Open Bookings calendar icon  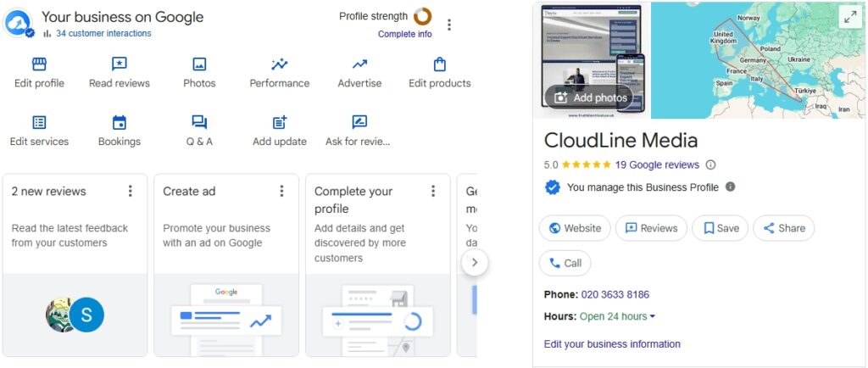119,122
